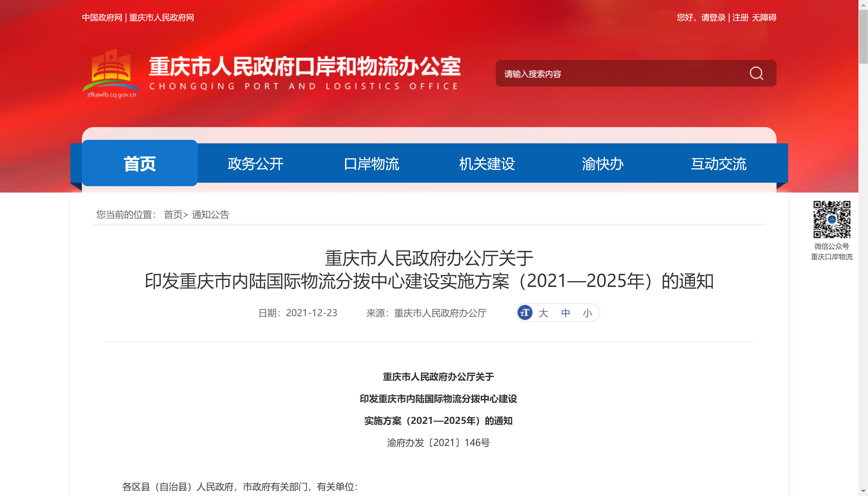Click the 注册 register link
Image resolution: width=868 pixels, height=496 pixels.
(x=740, y=17)
